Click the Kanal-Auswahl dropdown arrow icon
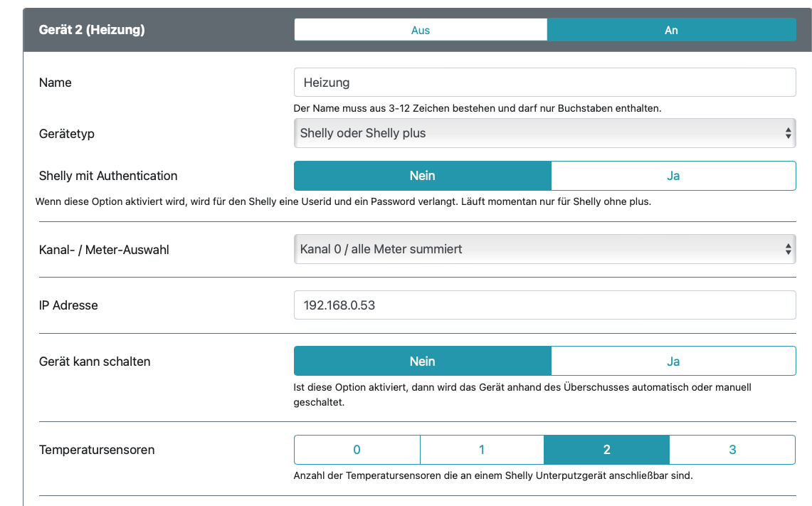This screenshot has width=812, height=506. click(788, 249)
